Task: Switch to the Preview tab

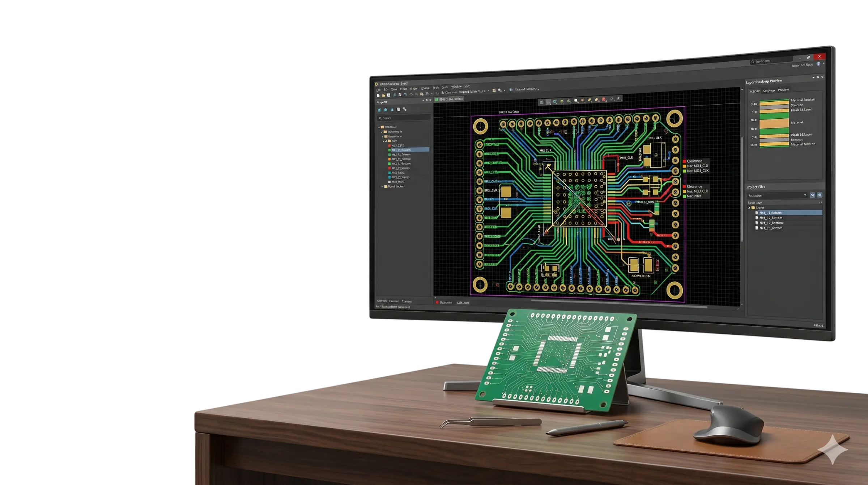Action: pyautogui.click(x=783, y=90)
